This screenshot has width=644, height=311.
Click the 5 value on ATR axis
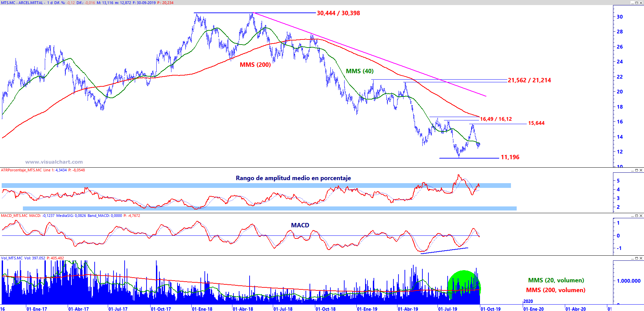618,181
